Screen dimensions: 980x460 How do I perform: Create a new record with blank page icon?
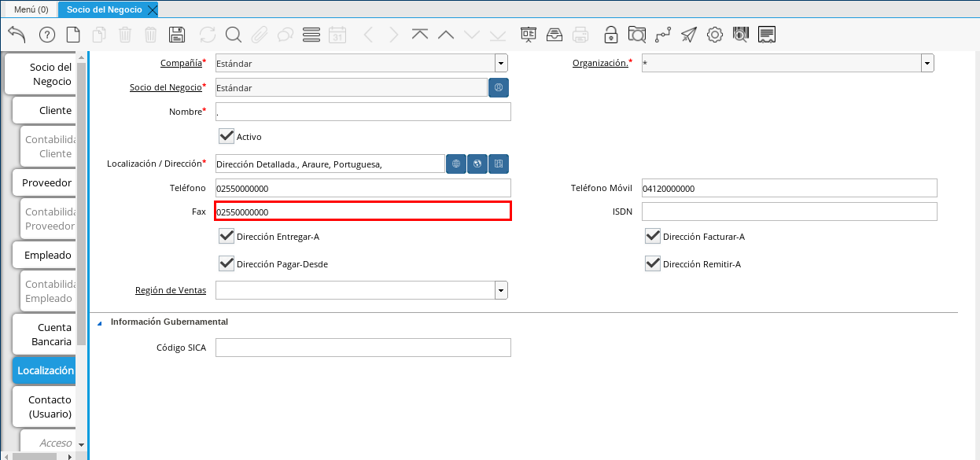tap(73, 35)
